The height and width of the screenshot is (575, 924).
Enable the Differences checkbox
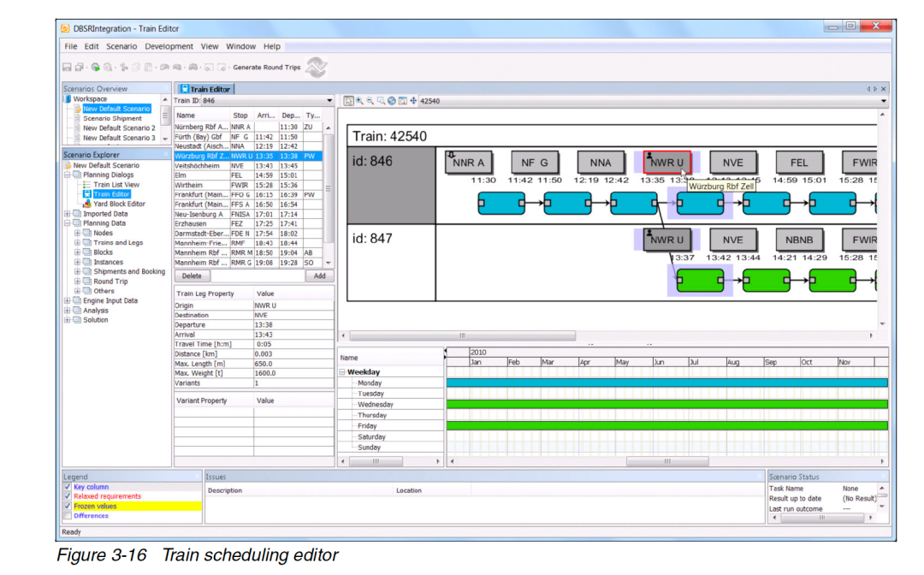pos(68,515)
